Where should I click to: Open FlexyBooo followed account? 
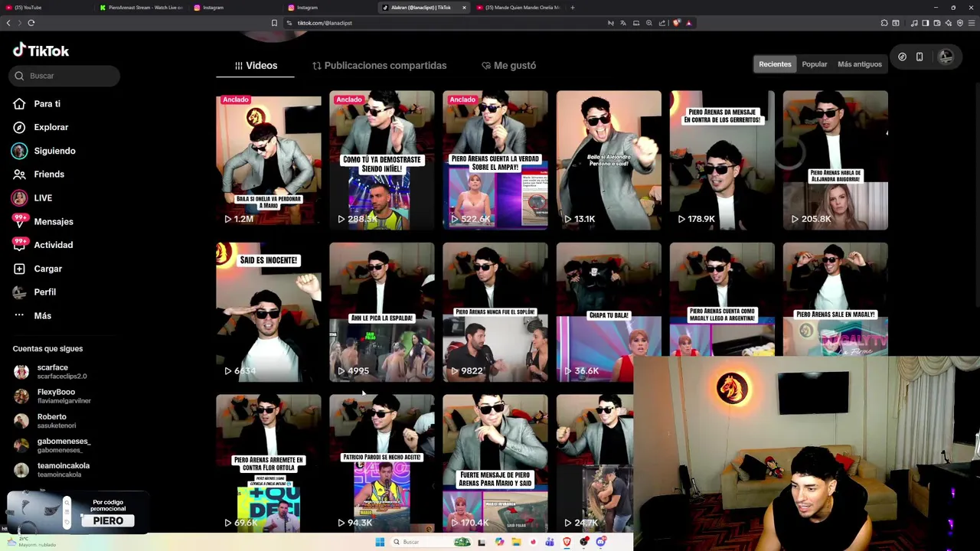pyautogui.click(x=52, y=396)
